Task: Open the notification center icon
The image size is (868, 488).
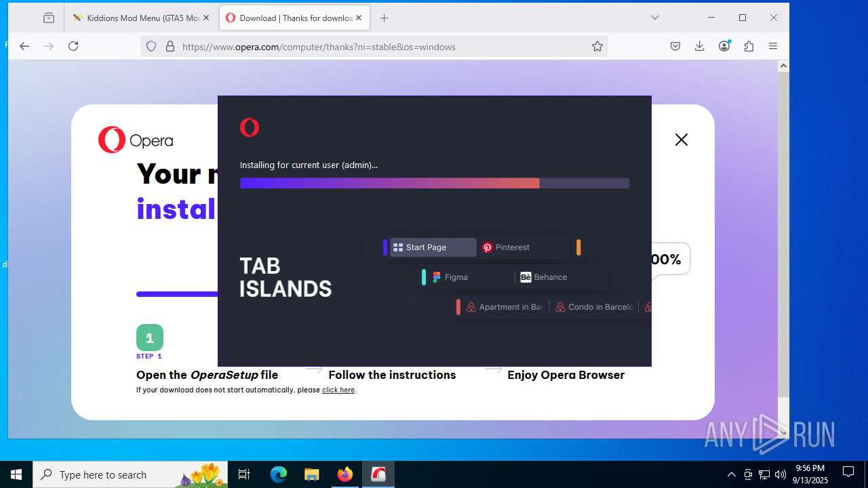Action: [x=848, y=473]
